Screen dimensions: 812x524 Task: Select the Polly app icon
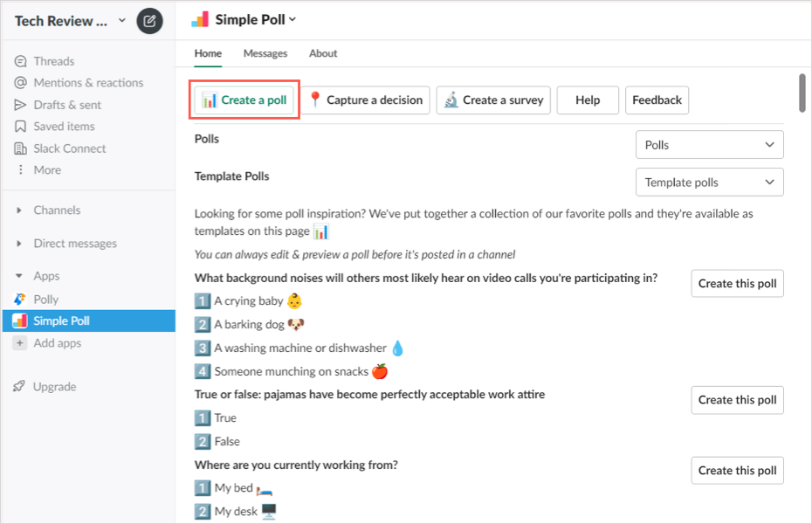(21, 299)
